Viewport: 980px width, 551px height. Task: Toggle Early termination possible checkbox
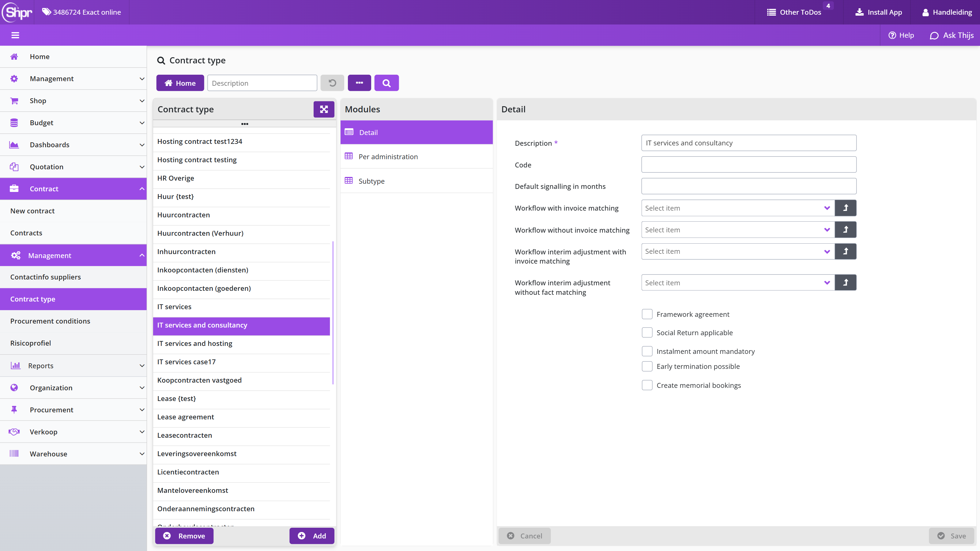coord(647,366)
